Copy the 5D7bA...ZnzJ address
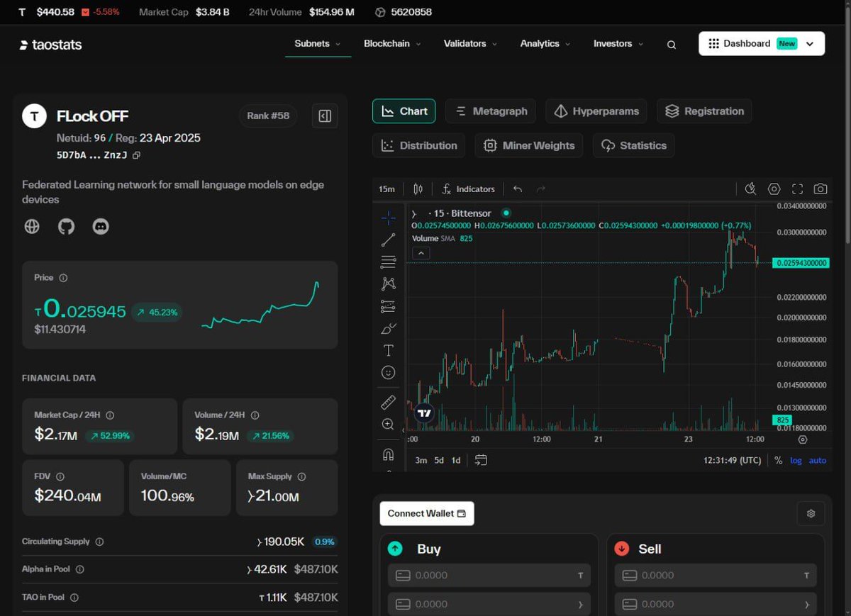Screen dimensions: 851x616 [x=137, y=155]
